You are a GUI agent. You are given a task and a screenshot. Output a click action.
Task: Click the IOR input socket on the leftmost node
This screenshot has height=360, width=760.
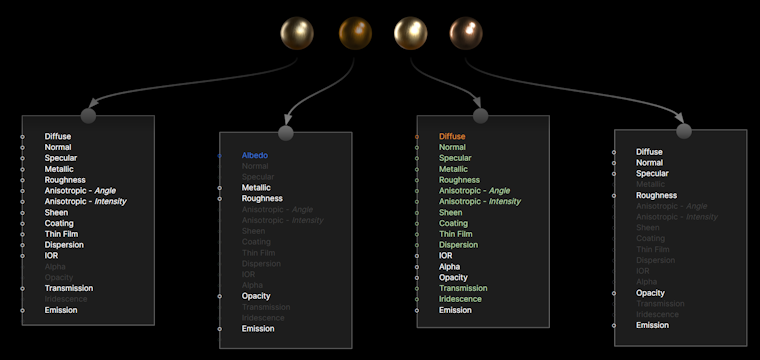(22, 255)
